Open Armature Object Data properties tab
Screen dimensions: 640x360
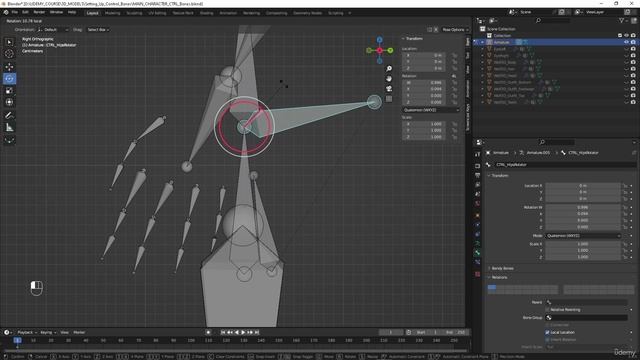point(478,244)
